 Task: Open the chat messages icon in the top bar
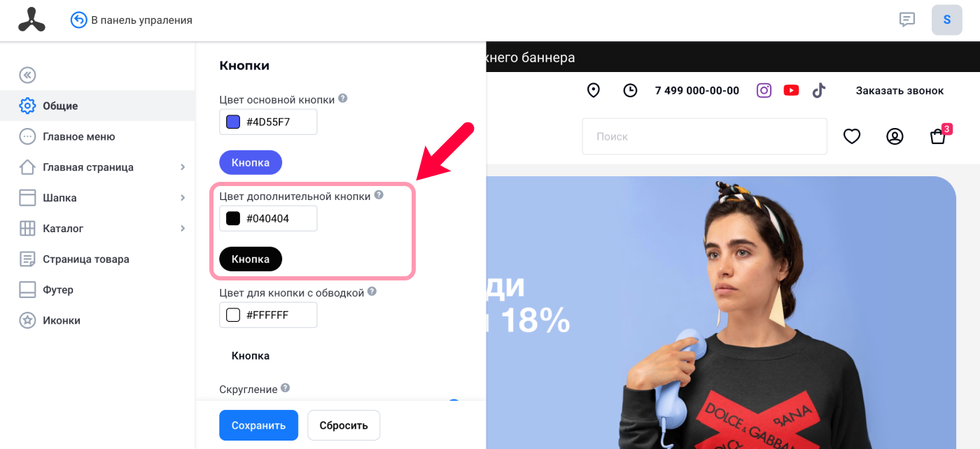coord(907,20)
